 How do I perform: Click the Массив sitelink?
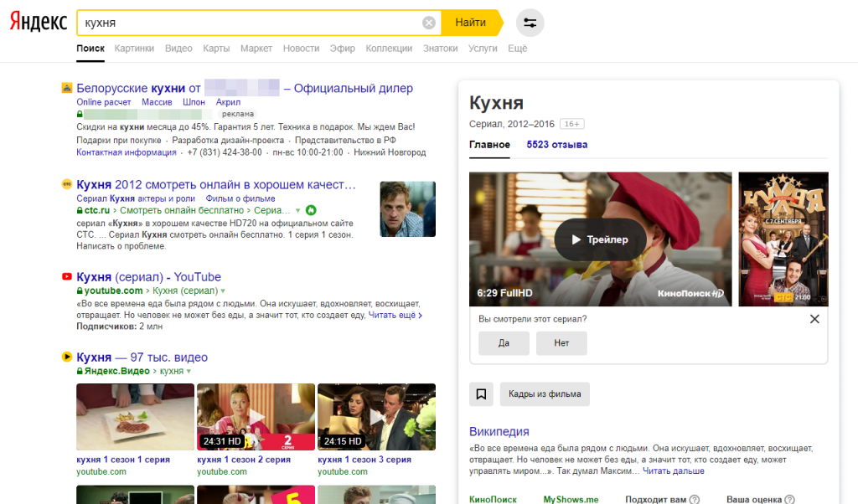pyautogui.click(x=157, y=102)
